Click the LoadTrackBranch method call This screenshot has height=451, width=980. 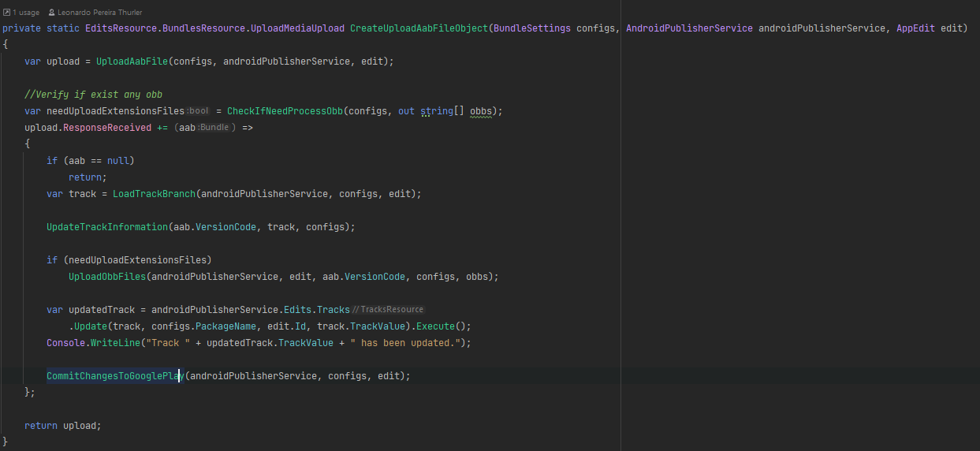pos(154,194)
